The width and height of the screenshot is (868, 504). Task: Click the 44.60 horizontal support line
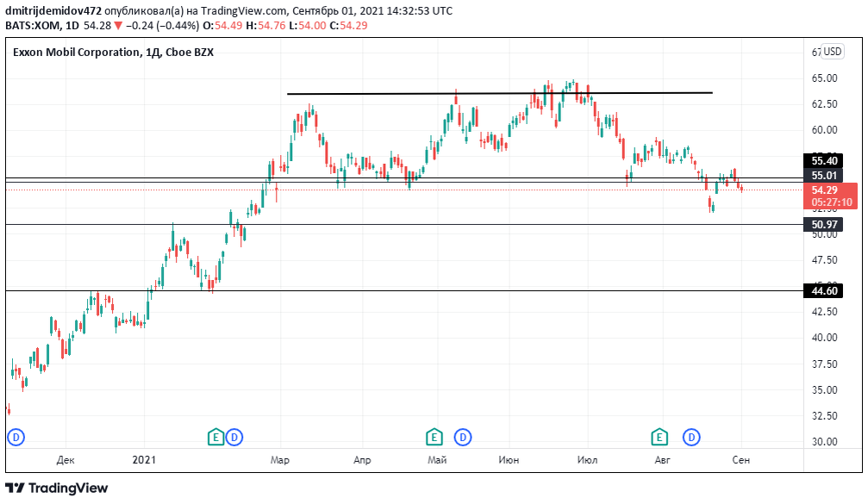[404, 290]
